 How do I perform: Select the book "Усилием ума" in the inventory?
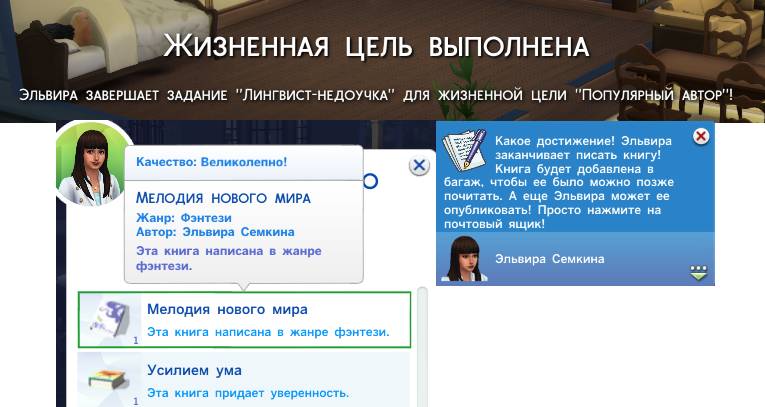243,380
